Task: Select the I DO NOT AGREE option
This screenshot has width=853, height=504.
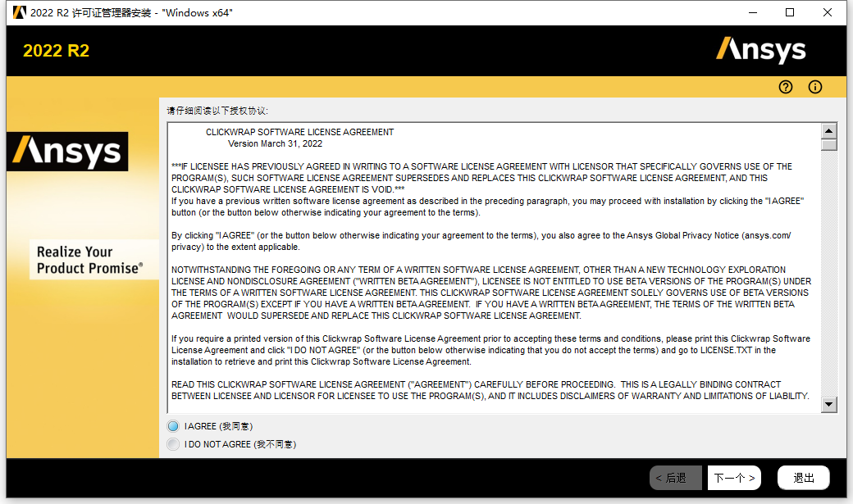Action: (173, 444)
